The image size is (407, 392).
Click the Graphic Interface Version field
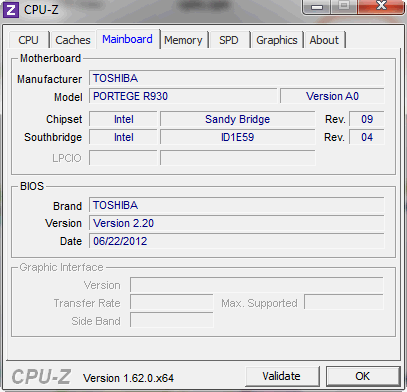coord(257,285)
